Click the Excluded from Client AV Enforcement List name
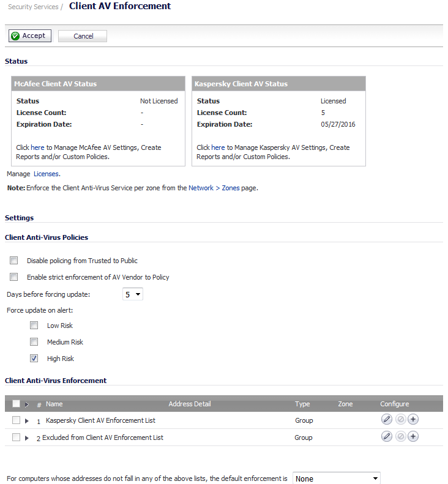Viewport: 448px width, 484px height. [x=102, y=437]
